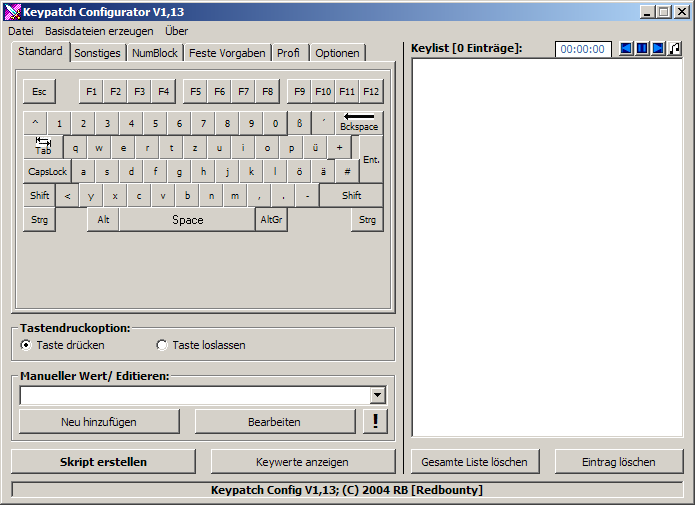Switch to the NumBlock tab

click(x=155, y=53)
